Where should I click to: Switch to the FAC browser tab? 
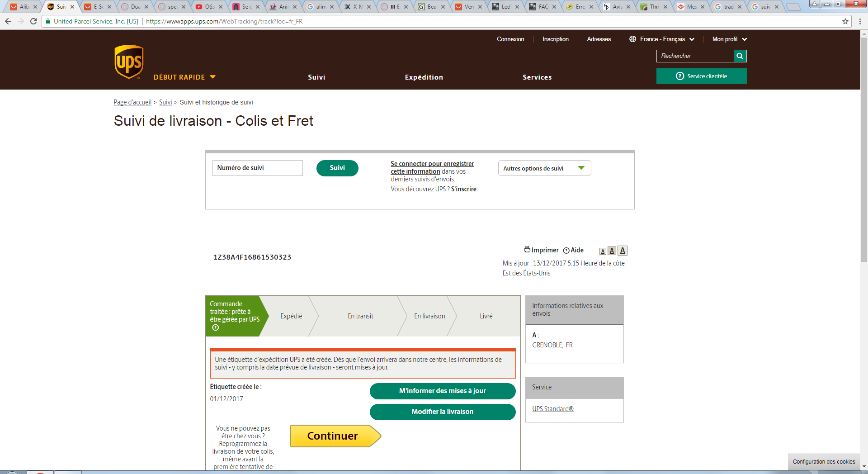(543, 7)
